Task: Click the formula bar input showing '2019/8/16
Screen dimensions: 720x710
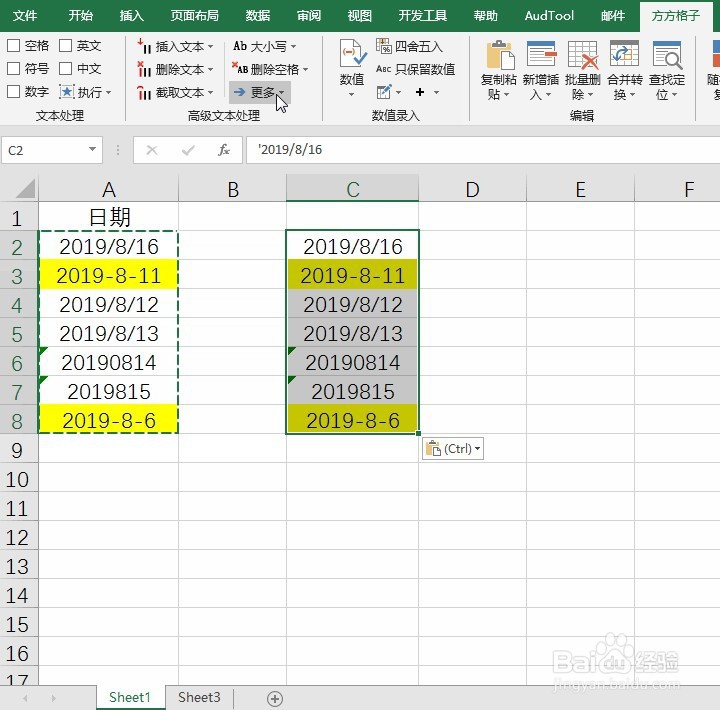Action: pos(482,150)
